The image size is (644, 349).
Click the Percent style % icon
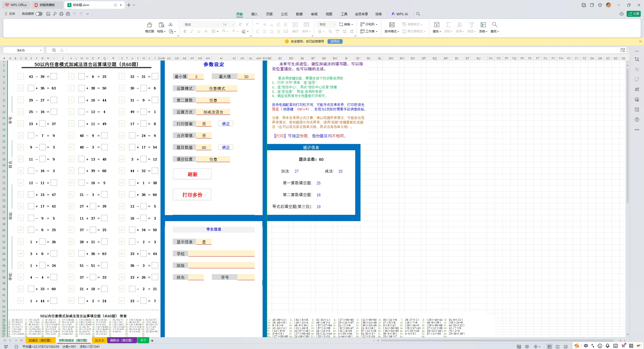tap(330, 31)
